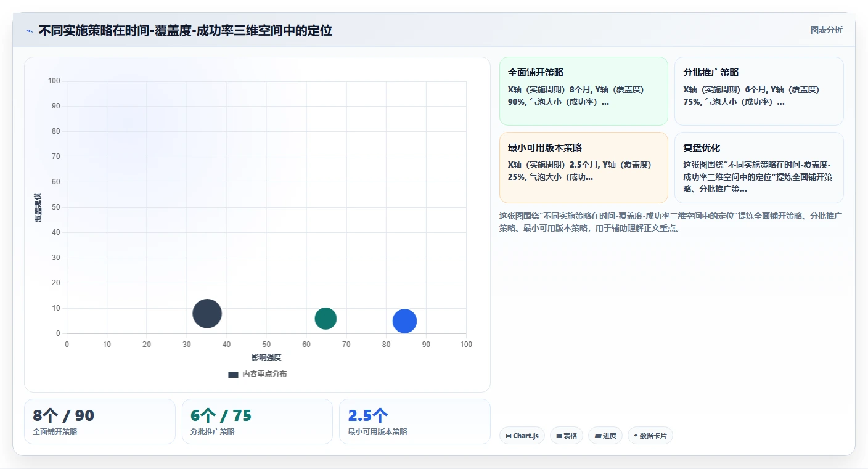
Task: Select the 8个 / 90 stat card
Action: [100, 422]
